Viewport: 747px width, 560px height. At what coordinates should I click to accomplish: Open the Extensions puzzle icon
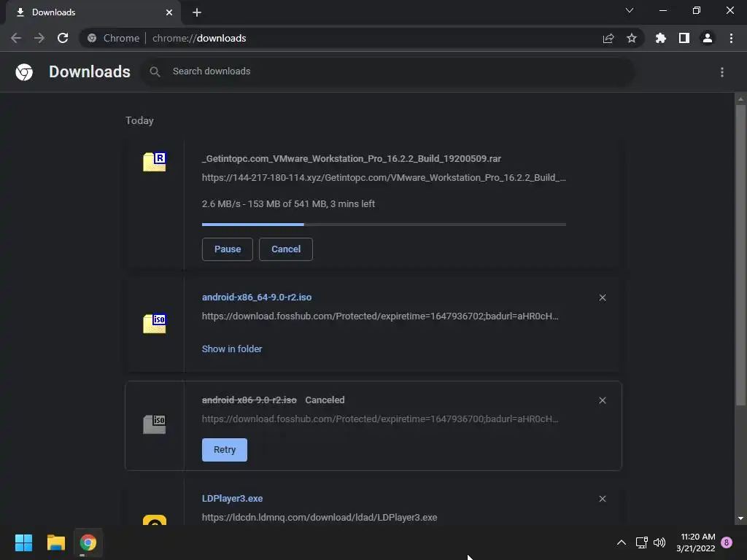coord(661,38)
